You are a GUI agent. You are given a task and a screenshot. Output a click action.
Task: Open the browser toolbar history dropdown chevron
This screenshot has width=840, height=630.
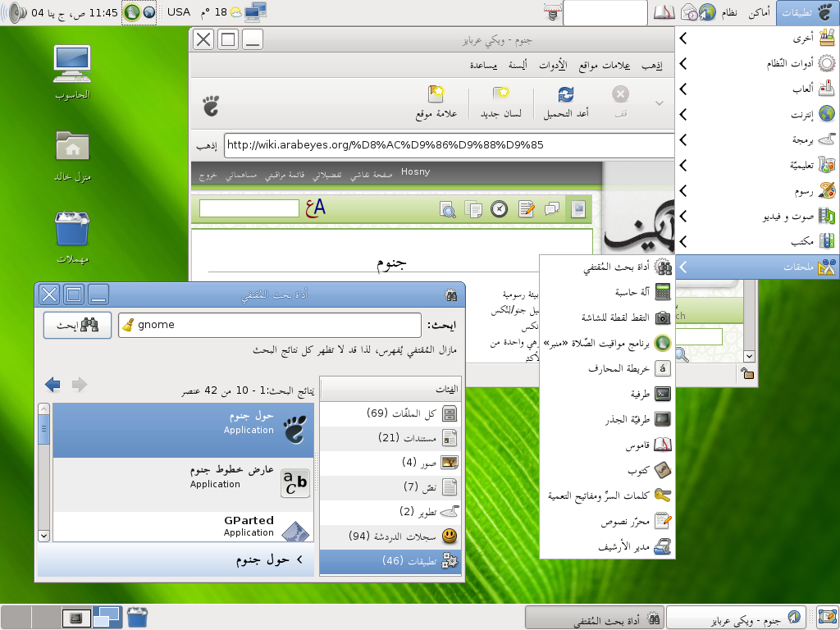coord(659,103)
